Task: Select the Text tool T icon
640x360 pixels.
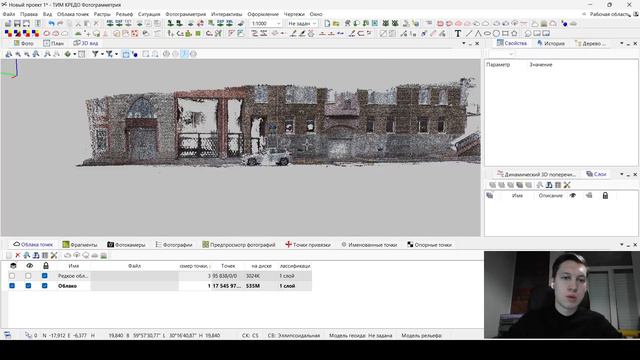Action: pyautogui.click(x=458, y=33)
